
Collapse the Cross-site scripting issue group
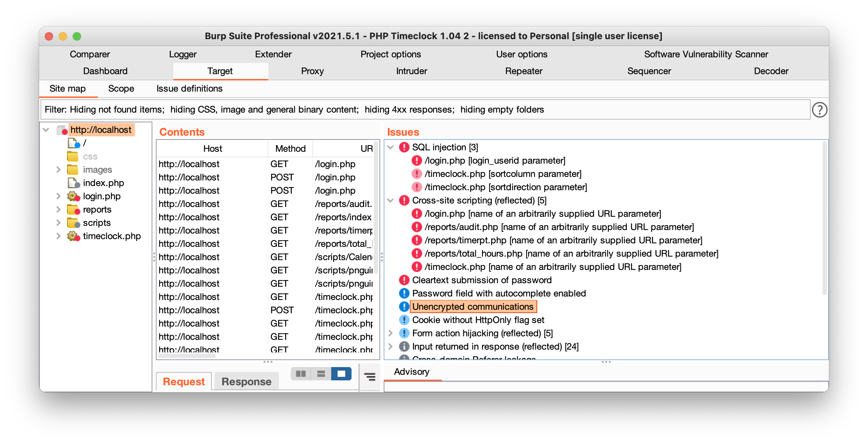coord(390,200)
